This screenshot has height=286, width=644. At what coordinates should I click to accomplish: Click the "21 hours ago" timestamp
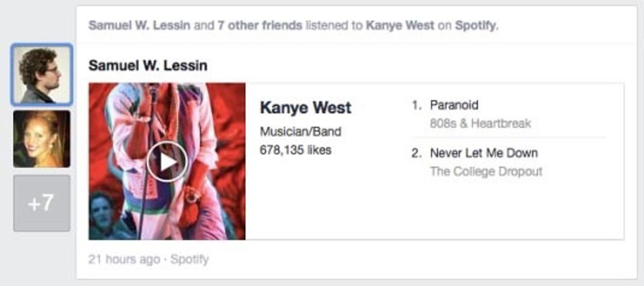pyautogui.click(x=124, y=259)
